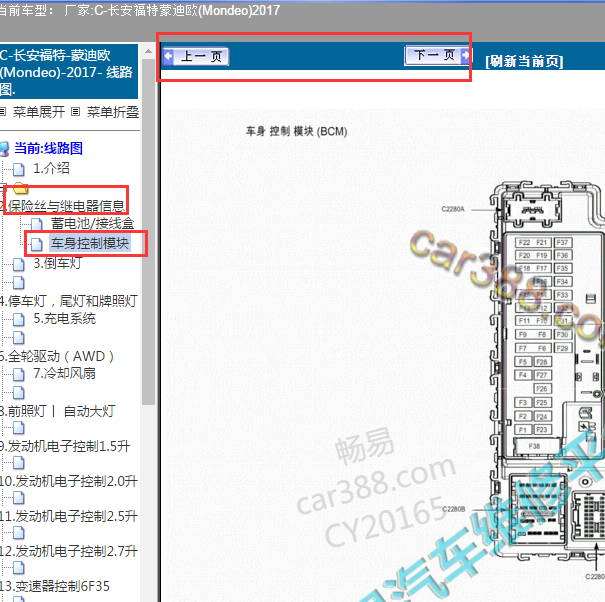605x602 pixels.
Task: Click the 车身 控制 模块 (BCM) diagram title
Action: [296, 132]
